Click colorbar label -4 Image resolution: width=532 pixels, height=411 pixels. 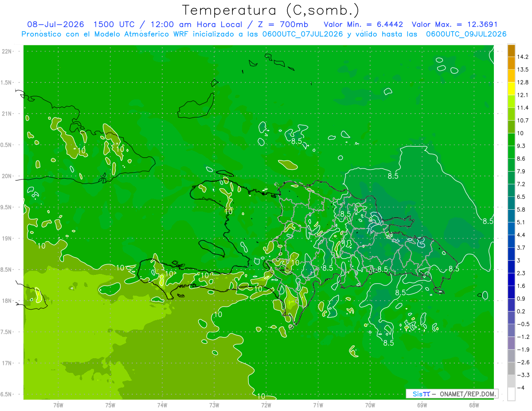(x=521, y=388)
